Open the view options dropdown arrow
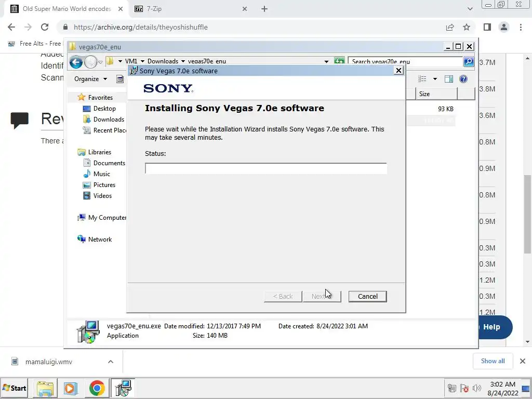Image resolution: width=532 pixels, height=399 pixels. click(x=435, y=79)
